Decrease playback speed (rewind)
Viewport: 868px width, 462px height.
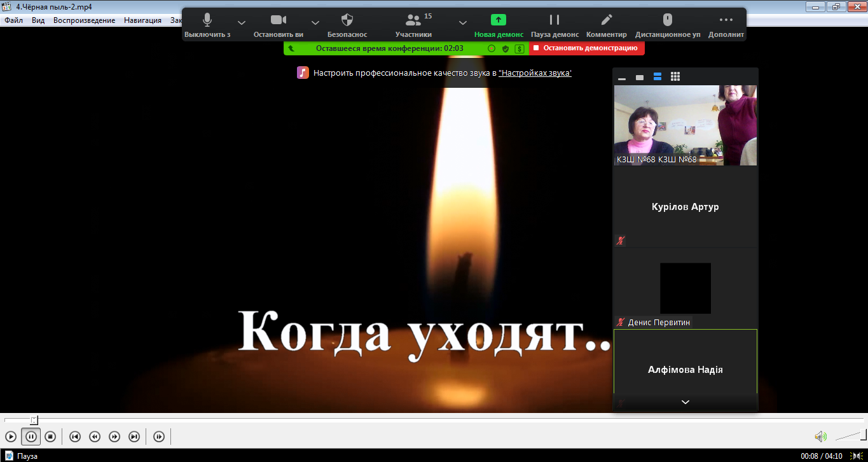95,437
